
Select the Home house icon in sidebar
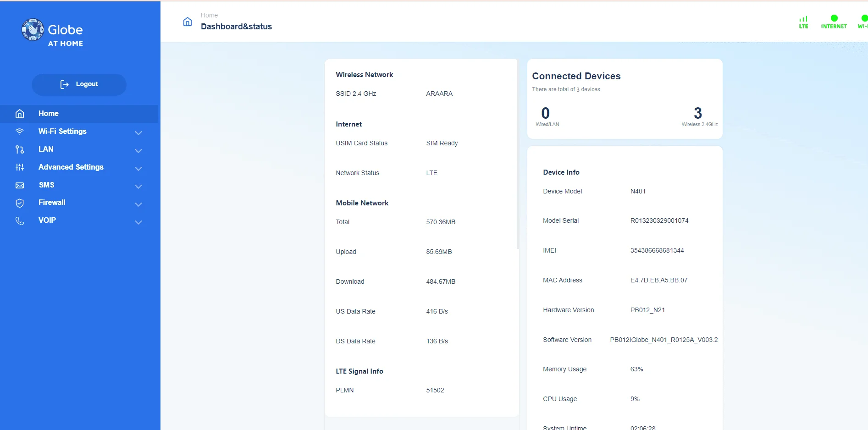[x=20, y=114]
